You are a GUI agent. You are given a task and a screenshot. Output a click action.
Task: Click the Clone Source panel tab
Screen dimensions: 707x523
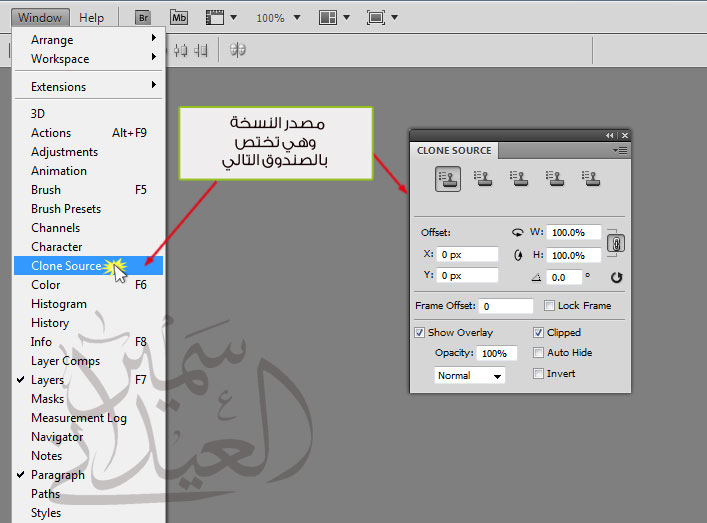454,150
